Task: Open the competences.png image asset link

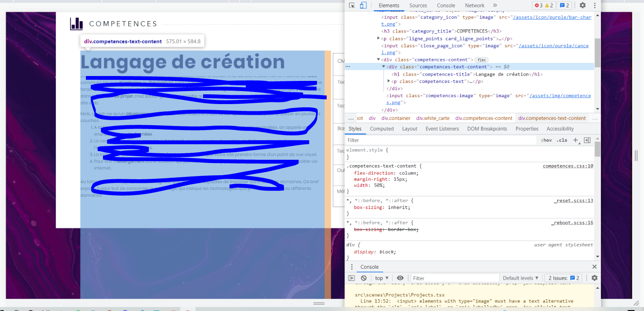Action: tap(560, 96)
